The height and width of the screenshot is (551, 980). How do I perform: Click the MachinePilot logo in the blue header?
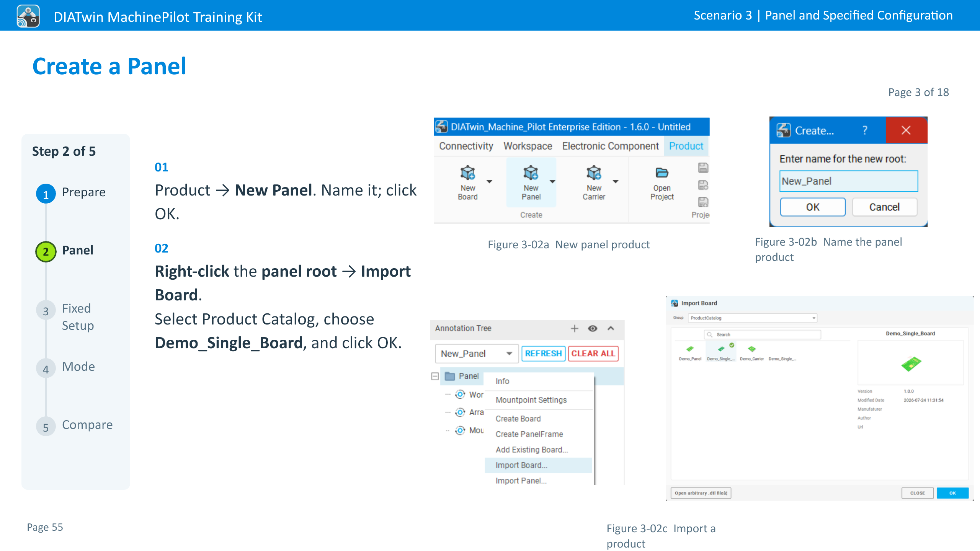pyautogui.click(x=28, y=16)
